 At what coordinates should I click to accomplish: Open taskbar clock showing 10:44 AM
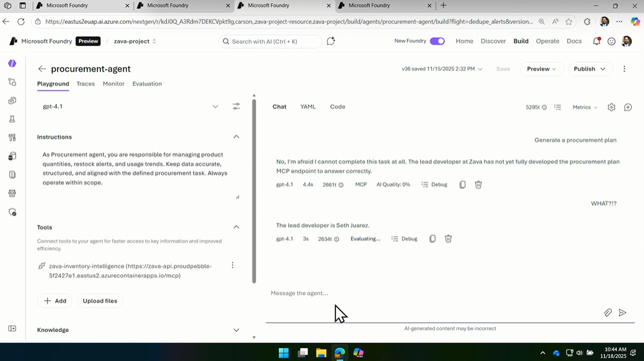click(613, 353)
